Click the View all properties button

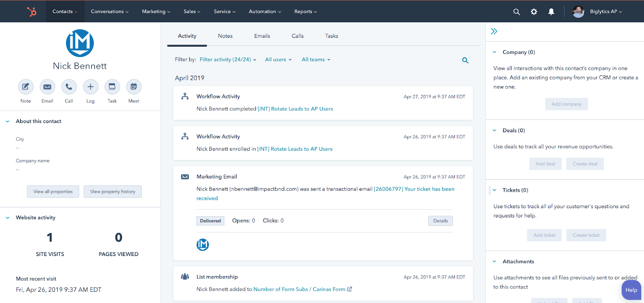tap(53, 192)
